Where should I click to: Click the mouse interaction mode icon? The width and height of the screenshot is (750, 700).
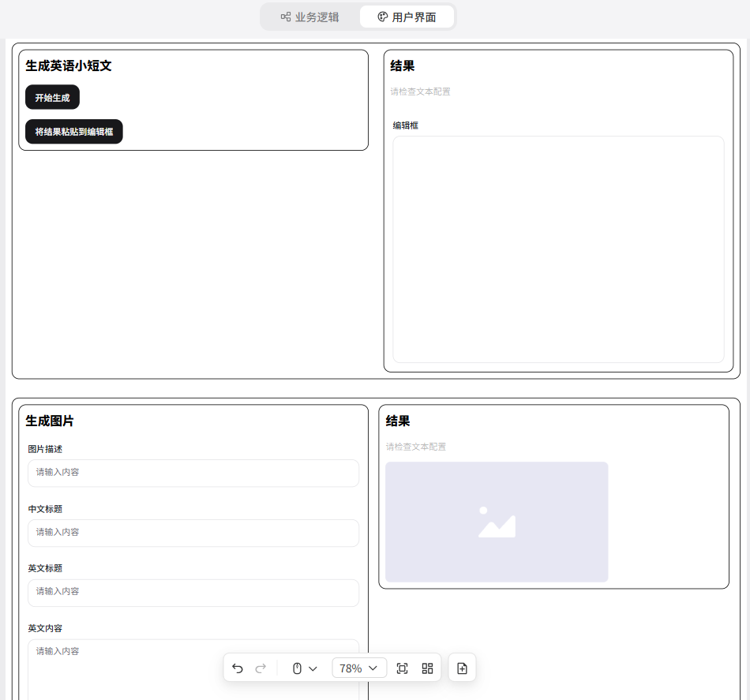(297, 668)
